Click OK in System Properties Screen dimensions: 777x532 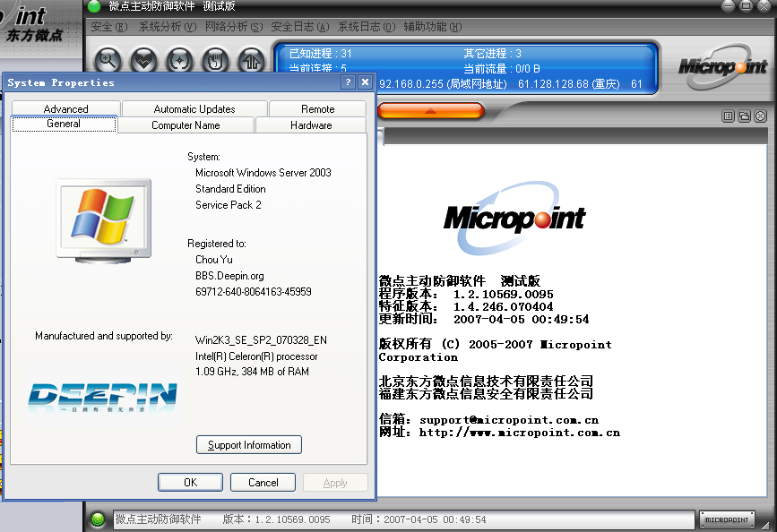point(190,483)
